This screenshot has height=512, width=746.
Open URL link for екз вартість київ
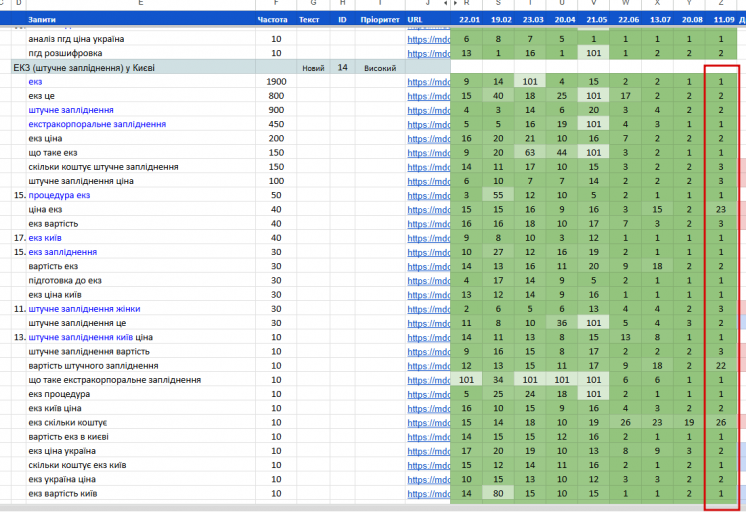(428, 494)
